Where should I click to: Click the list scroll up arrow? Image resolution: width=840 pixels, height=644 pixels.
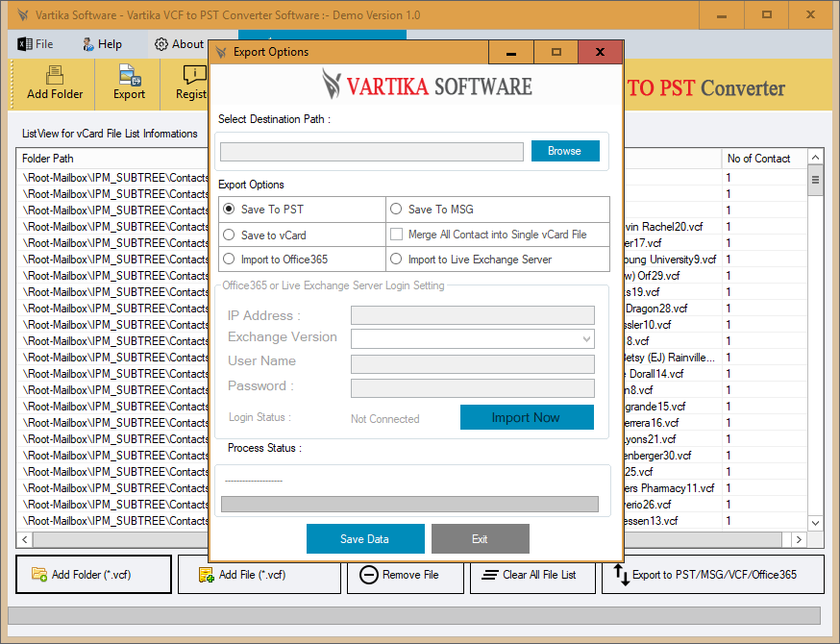(815, 158)
